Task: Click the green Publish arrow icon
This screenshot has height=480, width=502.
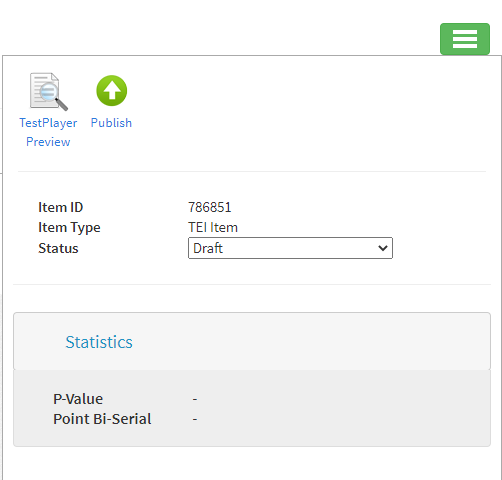Action: (x=112, y=91)
